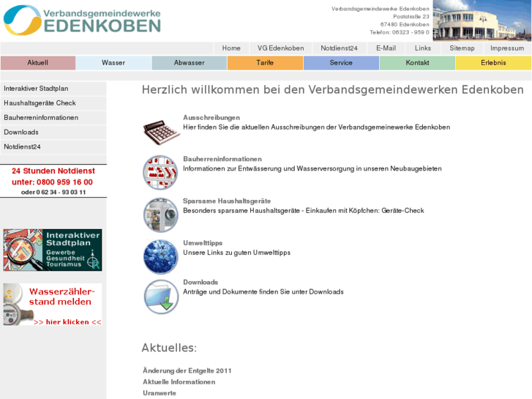Follow the Ausschreibungen heading link
Screen dimensions: 532x399
211,117
